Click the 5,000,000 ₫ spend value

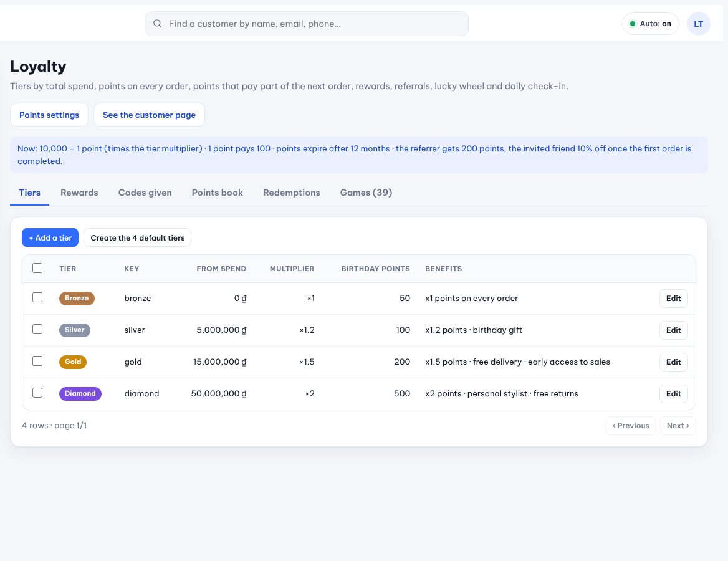221,330
